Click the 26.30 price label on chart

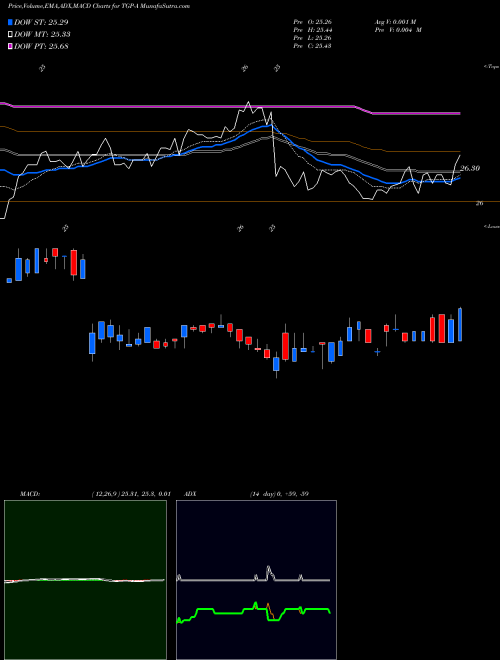[470, 168]
